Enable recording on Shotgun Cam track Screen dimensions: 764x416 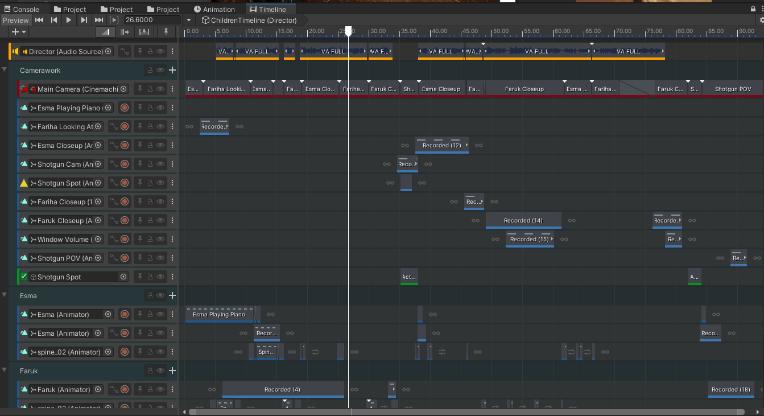click(125, 164)
